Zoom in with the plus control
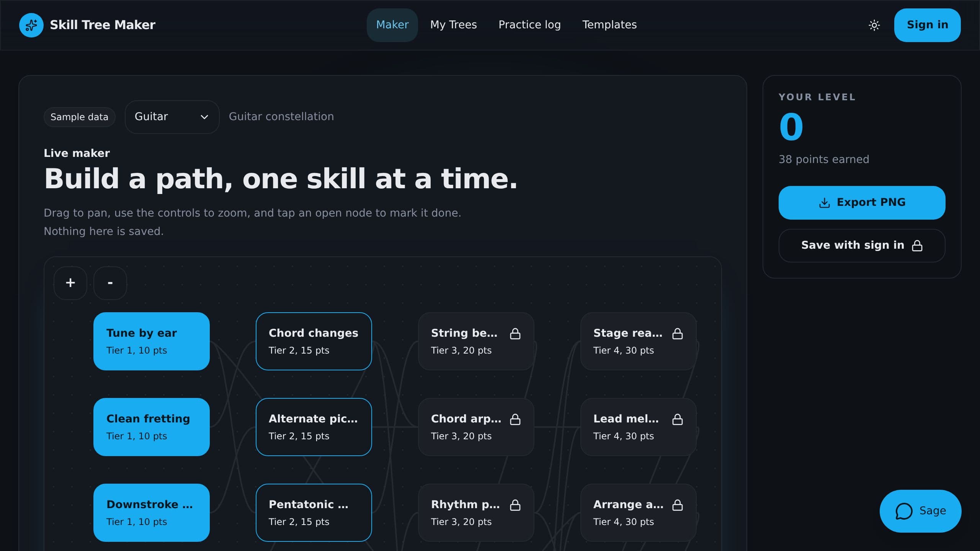Image resolution: width=980 pixels, height=551 pixels. (70, 283)
